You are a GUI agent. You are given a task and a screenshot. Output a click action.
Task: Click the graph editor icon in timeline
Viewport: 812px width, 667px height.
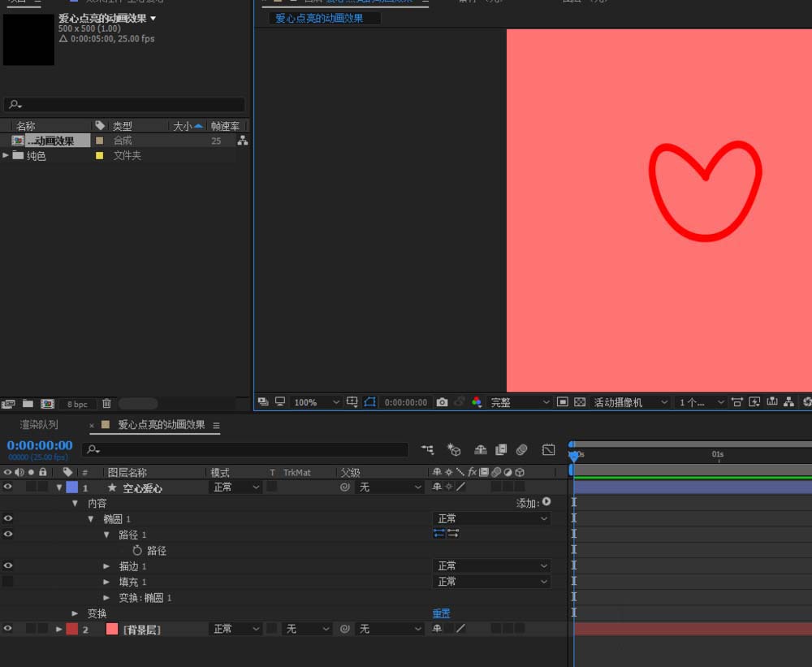pyautogui.click(x=549, y=449)
